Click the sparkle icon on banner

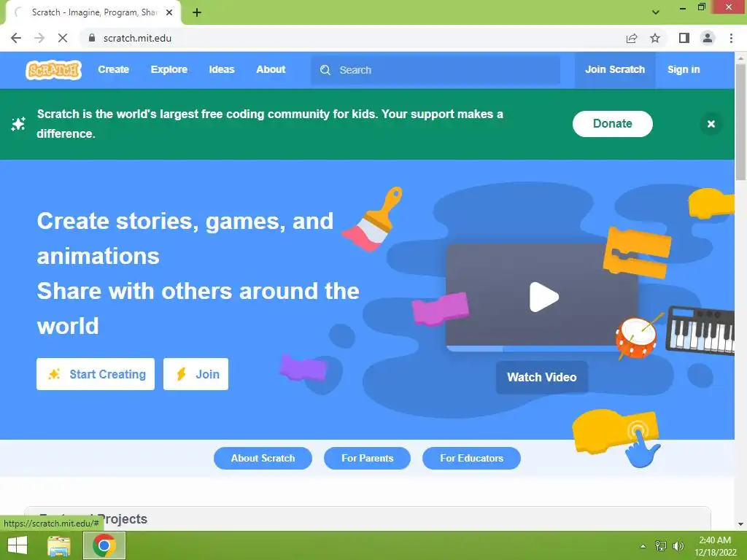click(18, 124)
